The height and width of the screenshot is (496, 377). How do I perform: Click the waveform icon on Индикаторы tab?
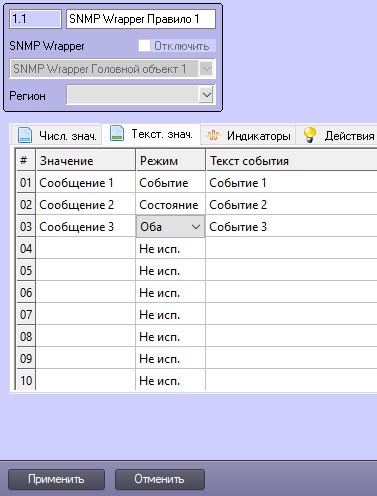(x=213, y=135)
